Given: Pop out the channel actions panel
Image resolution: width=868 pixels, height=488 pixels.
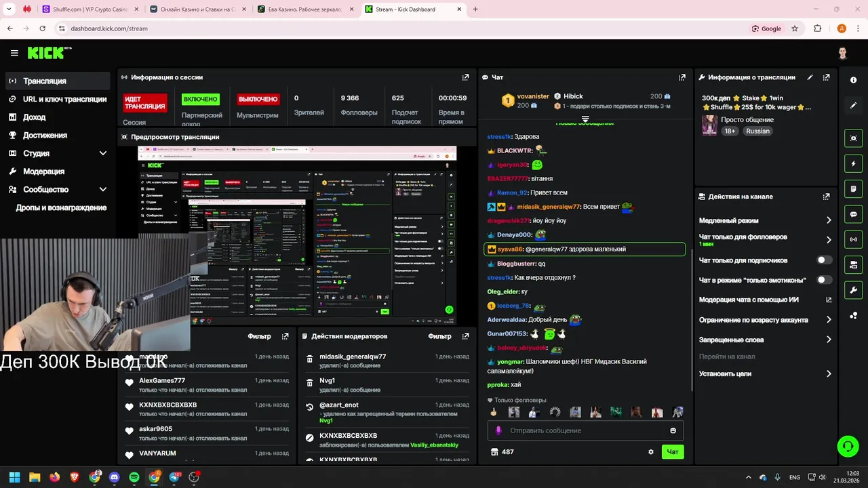Looking at the screenshot, I should (826, 197).
